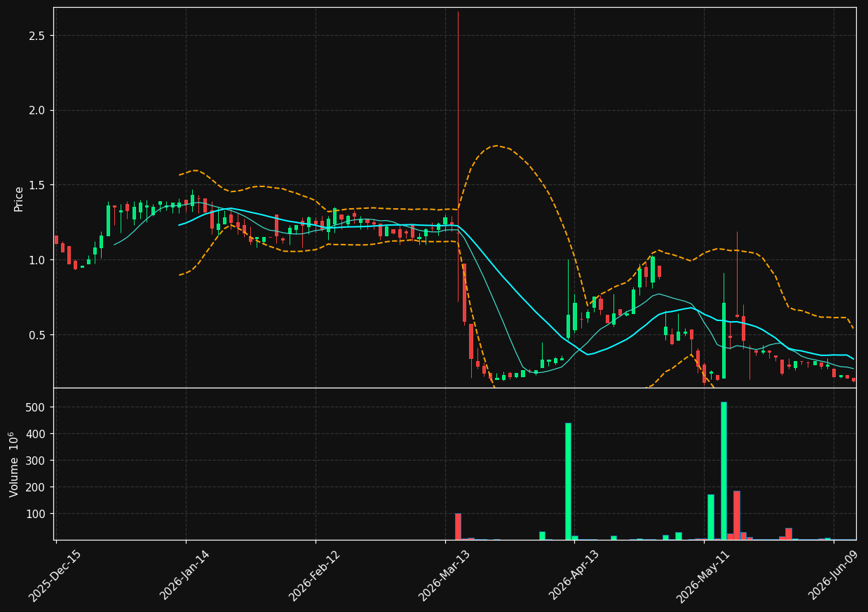Click the candlestick with the wick above 2.5

(458, 157)
